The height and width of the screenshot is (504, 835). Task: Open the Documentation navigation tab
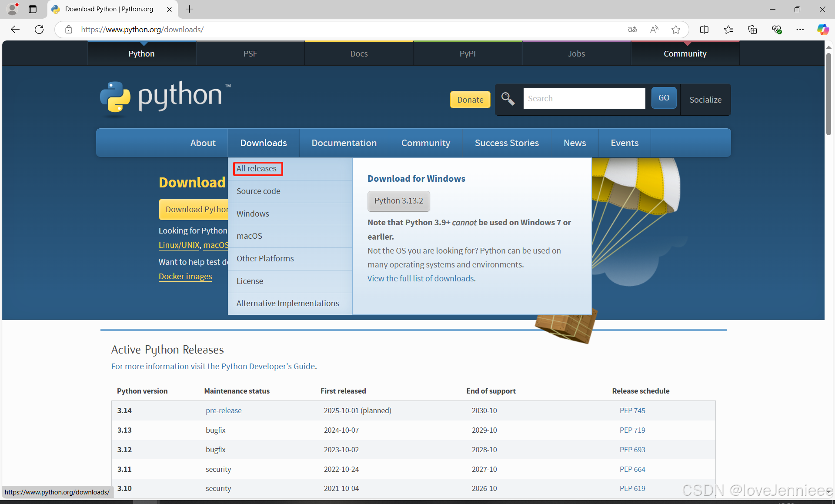[344, 143]
